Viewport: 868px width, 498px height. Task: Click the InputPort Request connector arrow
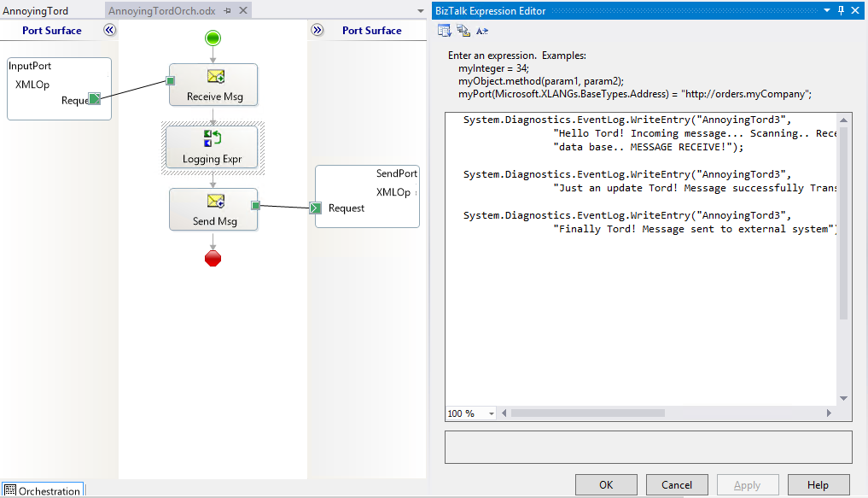tap(95, 99)
